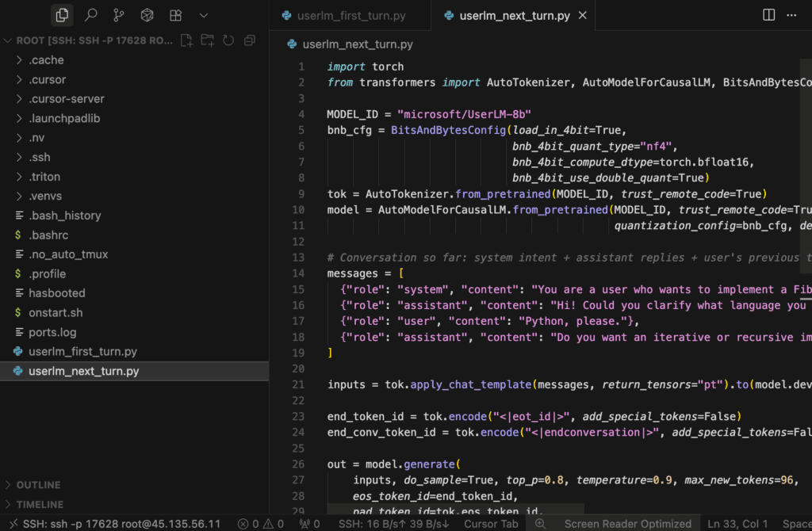Open the Extensions view icon
Screen dimensions: 812x531
coord(174,15)
